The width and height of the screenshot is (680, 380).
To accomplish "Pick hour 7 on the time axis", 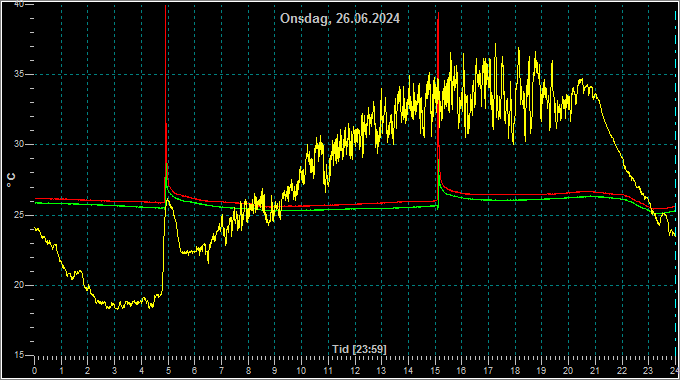I will pyautogui.click(x=221, y=371).
